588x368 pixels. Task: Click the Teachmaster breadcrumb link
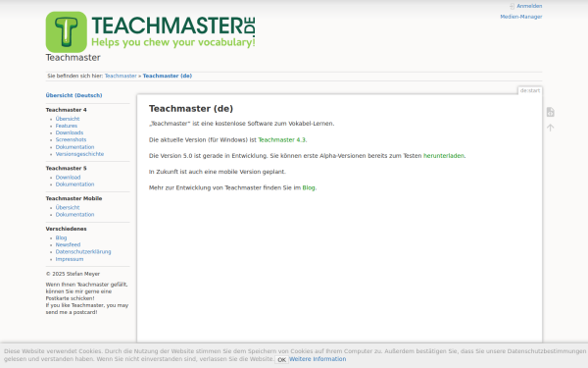tap(121, 76)
